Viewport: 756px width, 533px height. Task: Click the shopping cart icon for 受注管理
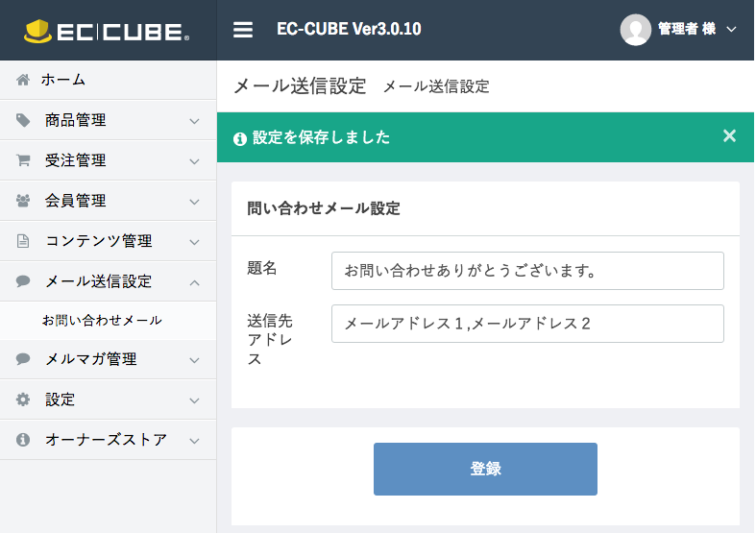click(x=23, y=160)
